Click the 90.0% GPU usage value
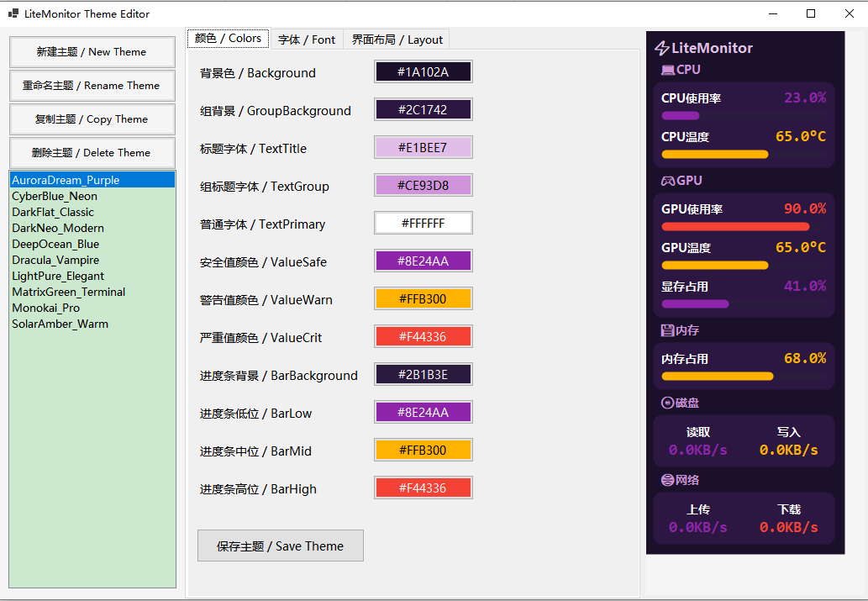 coord(805,208)
